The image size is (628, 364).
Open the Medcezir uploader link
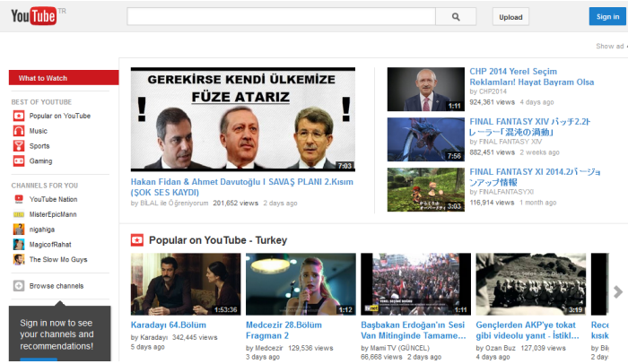pyautogui.click(x=269, y=348)
